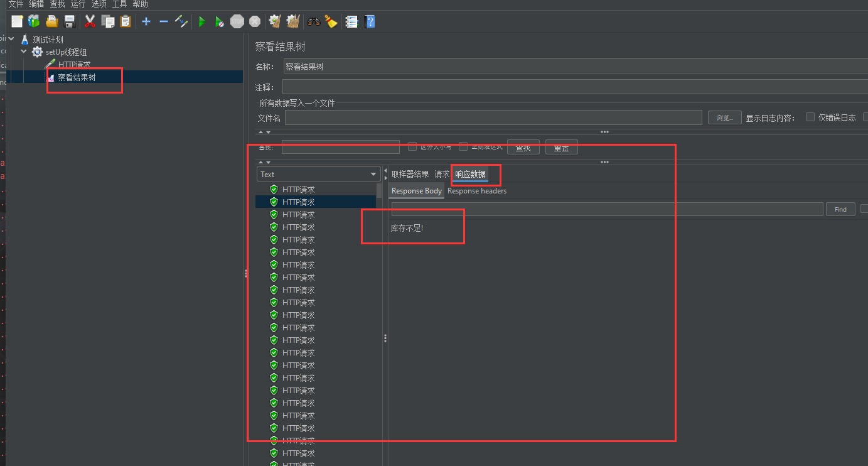868x466 pixels.
Task: Select the highlighted HTTP请求 result row
Action: pos(316,202)
